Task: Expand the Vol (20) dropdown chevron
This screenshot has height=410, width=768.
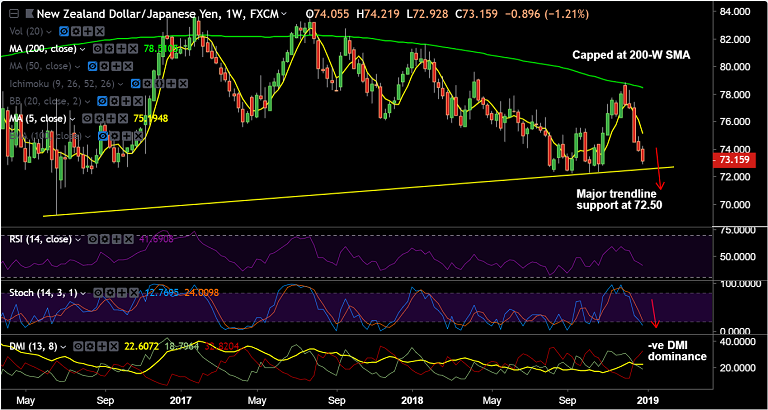Action: pos(49,32)
